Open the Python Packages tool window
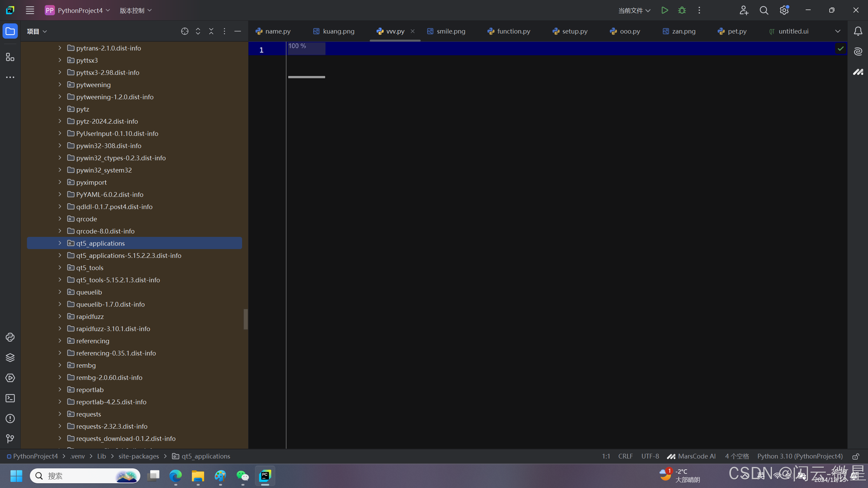Viewport: 868px width, 488px height. point(10,358)
